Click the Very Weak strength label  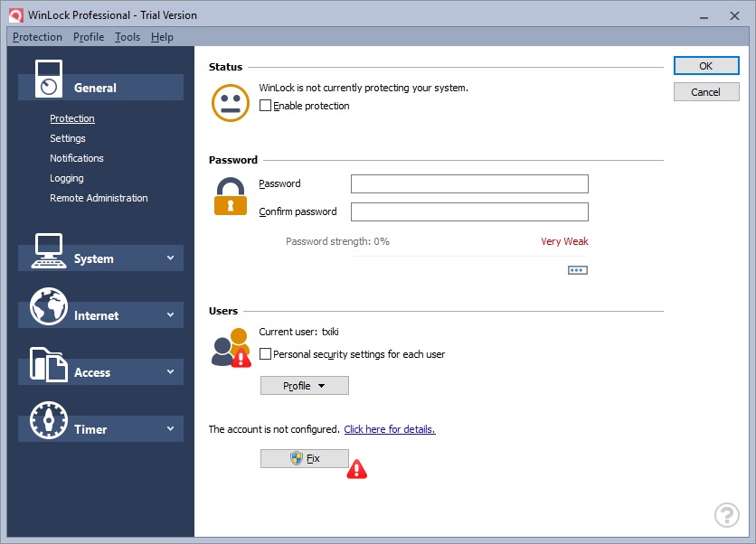564,241
